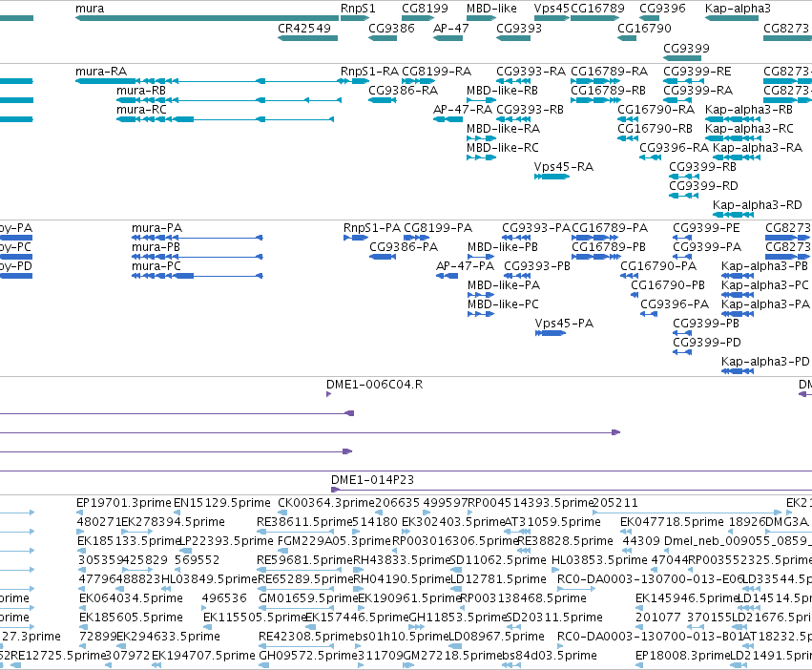Image resolution: width=812 pixels, height=670 pixels.
Task: Select the GH11853.5prime EST label
Action: pos(457,618)
